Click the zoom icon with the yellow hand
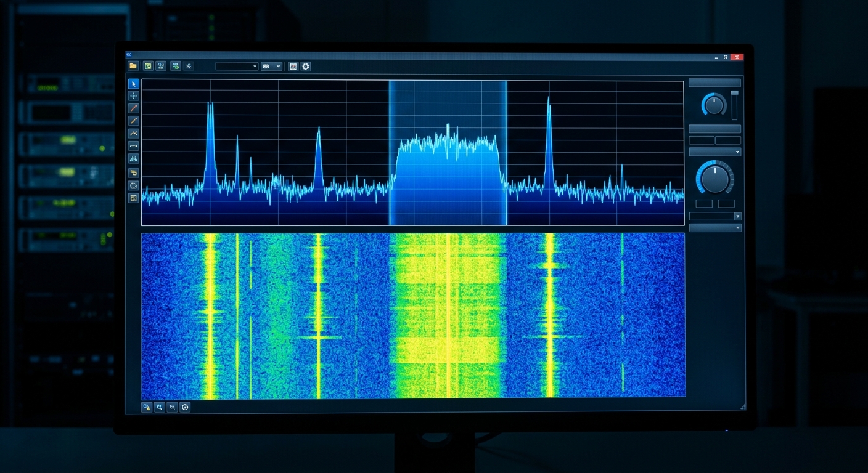This screenshot has width=868, height=473. click(147, 407)
